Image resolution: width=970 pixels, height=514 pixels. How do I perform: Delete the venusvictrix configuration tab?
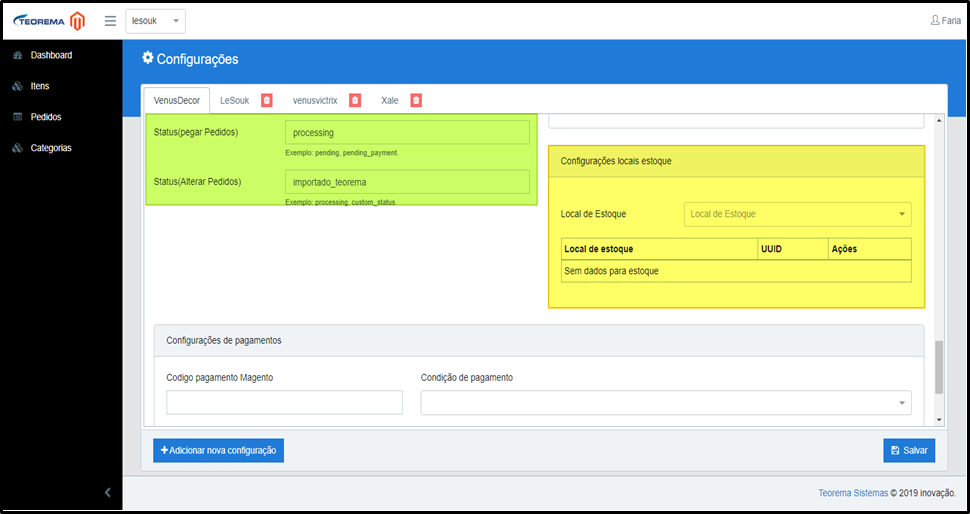[355, 100]
